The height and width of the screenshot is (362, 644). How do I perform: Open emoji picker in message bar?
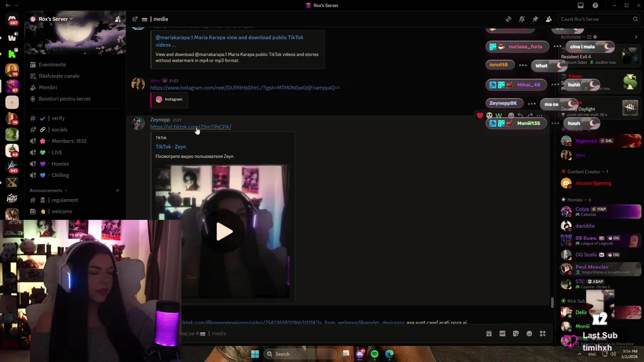click(529, 333)
